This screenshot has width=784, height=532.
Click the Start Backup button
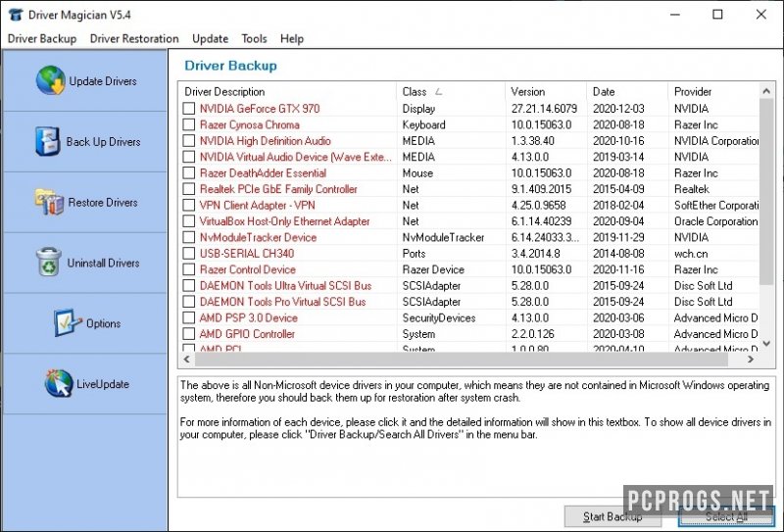click(x=612, y=516)
